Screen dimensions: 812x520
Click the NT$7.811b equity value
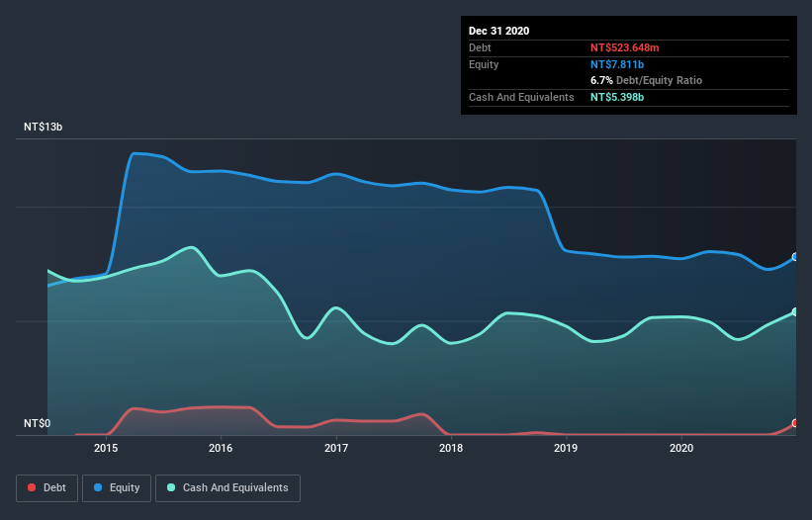pos(617,64)
